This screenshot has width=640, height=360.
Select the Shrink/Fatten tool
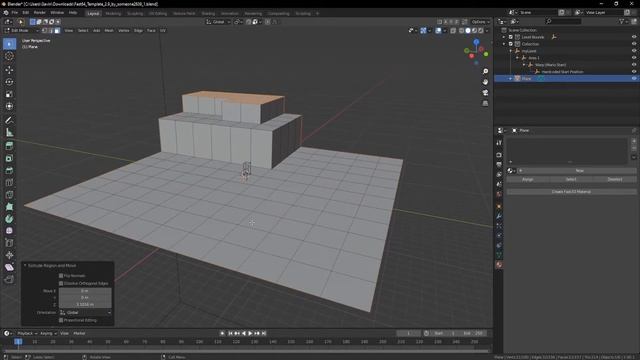coord(9,255)
